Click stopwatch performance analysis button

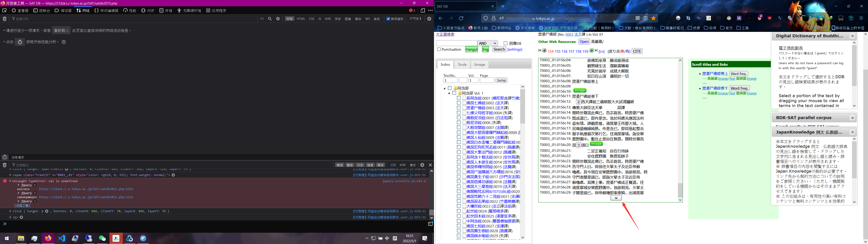click(20, 42)
